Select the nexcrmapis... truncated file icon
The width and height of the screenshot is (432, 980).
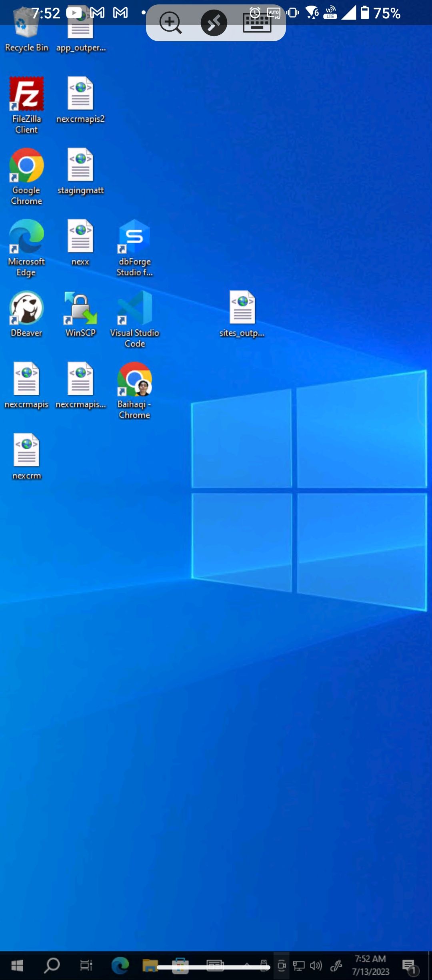[x=80, y=385]
